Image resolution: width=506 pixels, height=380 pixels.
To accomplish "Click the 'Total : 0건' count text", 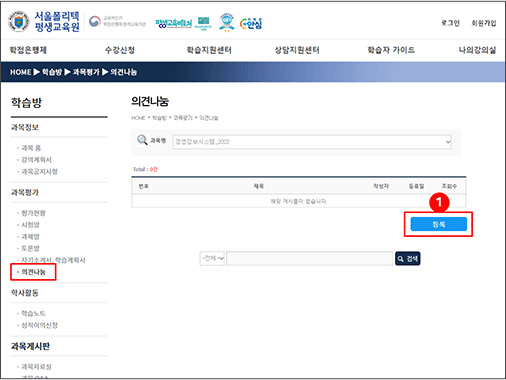I will coord(145,169).
